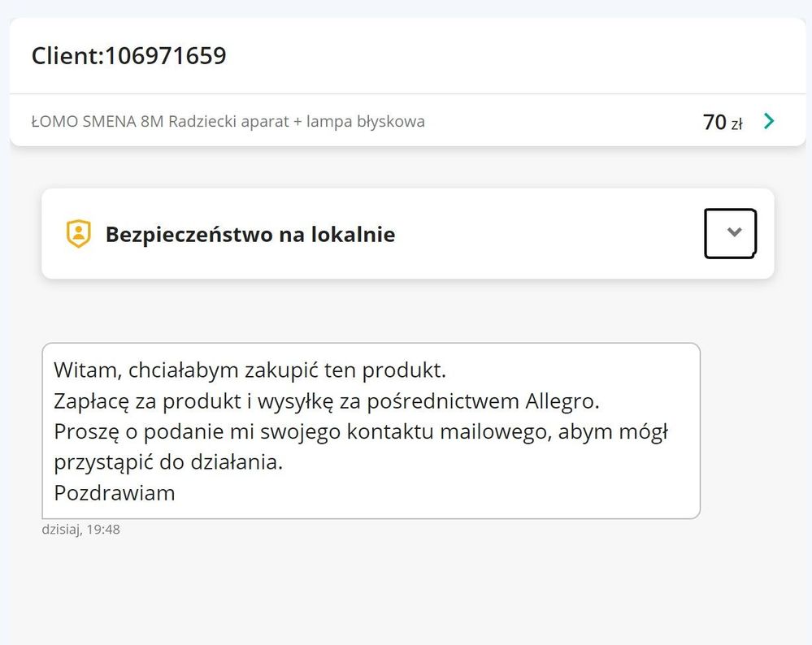
Task: Click the word 'Allegro' in the message
Action: 562,401
